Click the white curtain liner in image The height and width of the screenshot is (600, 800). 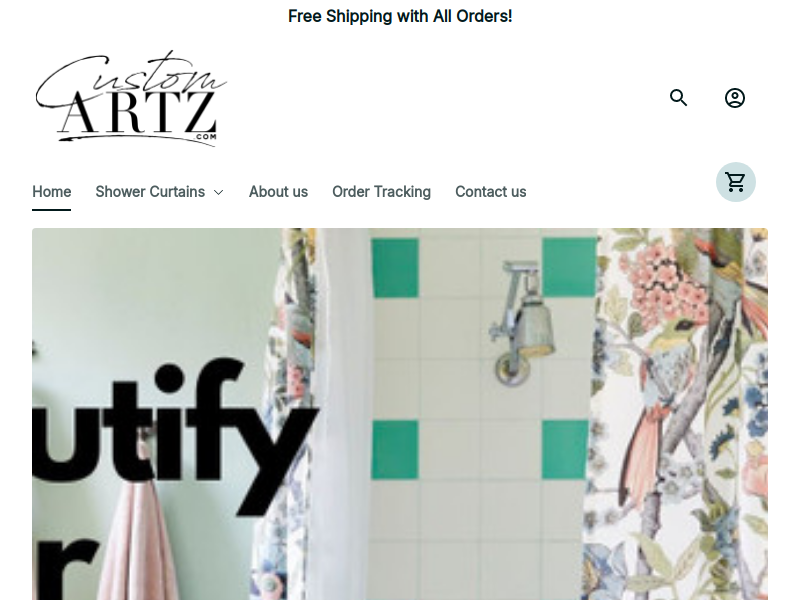(x=344, y=408)
